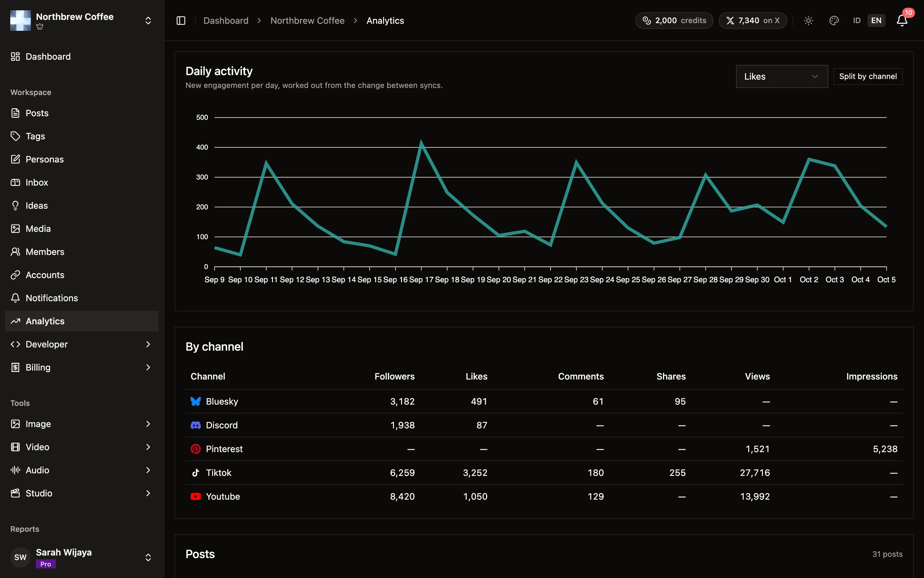Toggle Split by channel
924x578 pixels.
tap(868, 76)
